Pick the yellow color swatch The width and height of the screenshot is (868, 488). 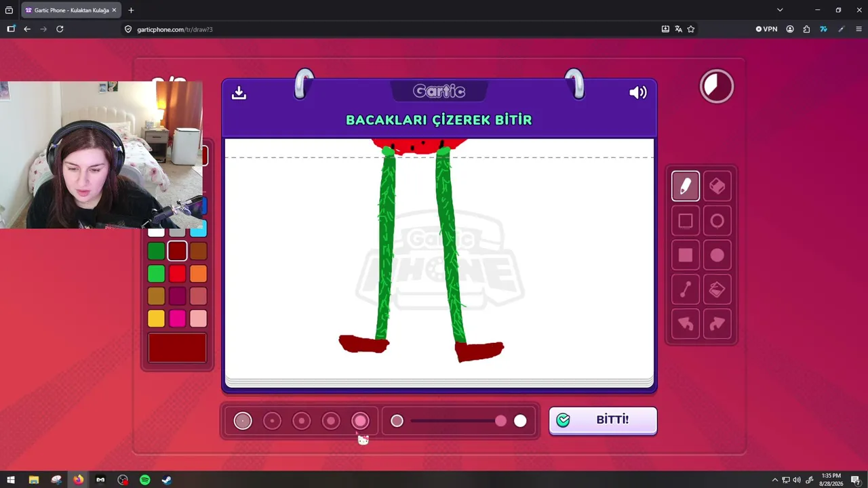point(156,319)
